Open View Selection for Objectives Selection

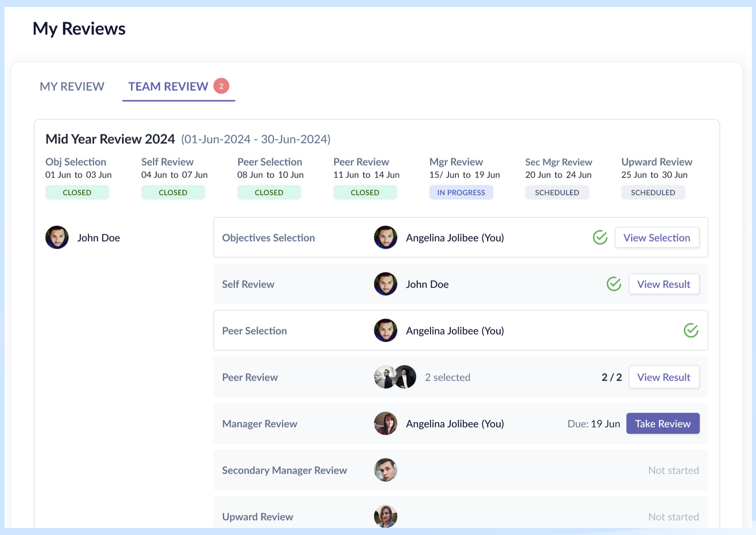[657, 238]
